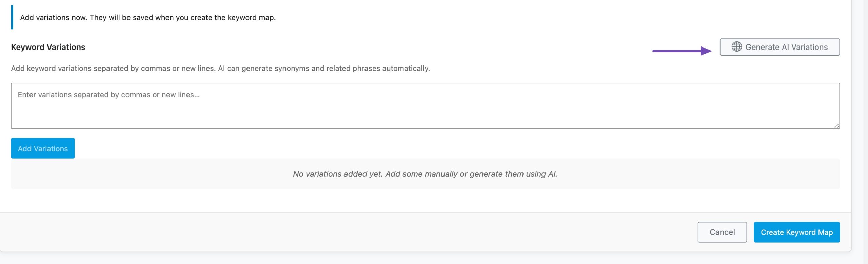Click the 'Create Keyword Map' button label
Viewport: 868px width, 264px height.
coord(796,232)
